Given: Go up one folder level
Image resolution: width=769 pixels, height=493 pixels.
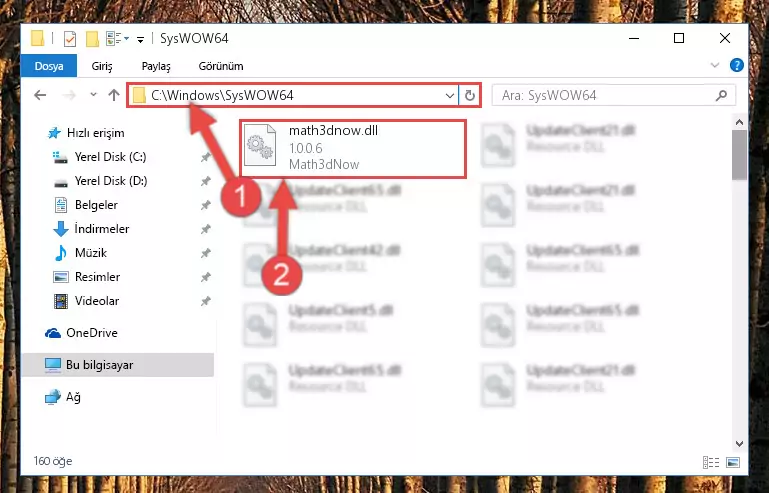Looking at the screenshot, I should click(114, 95).
